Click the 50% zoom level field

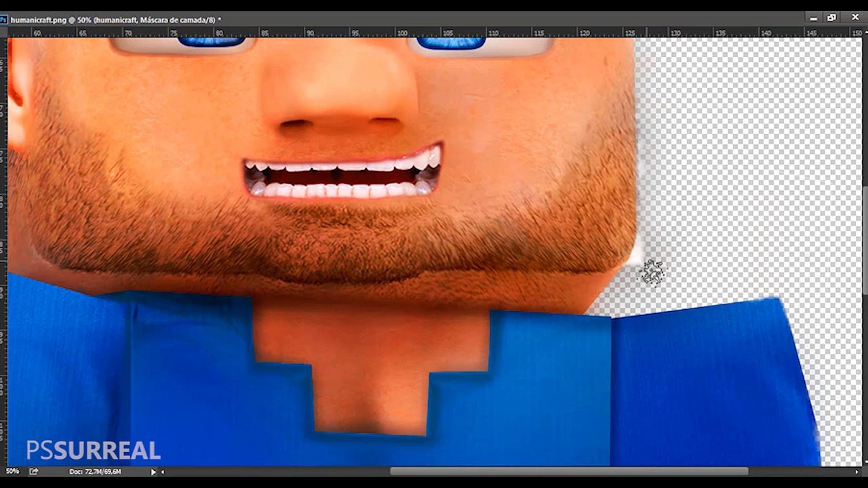(x=12, y=471)
